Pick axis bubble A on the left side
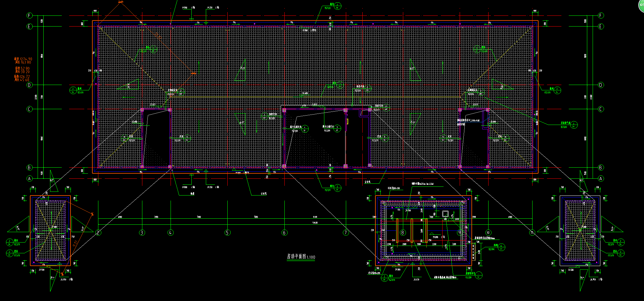The width and height of the screenshot is (644, 301). coord(30,179)
